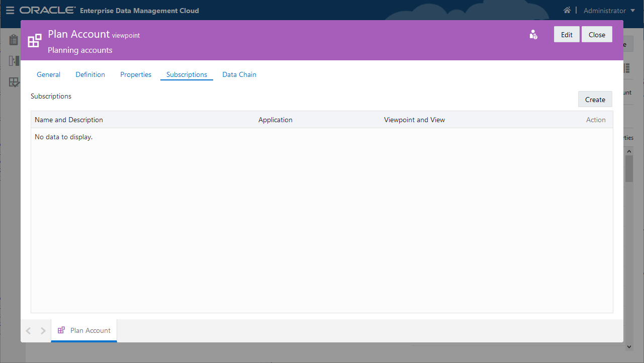The width and height of the screenshot is (644, 363).
Task: Open the Data Chain tab
Action: pyautogui.click(x=239, y=74)
